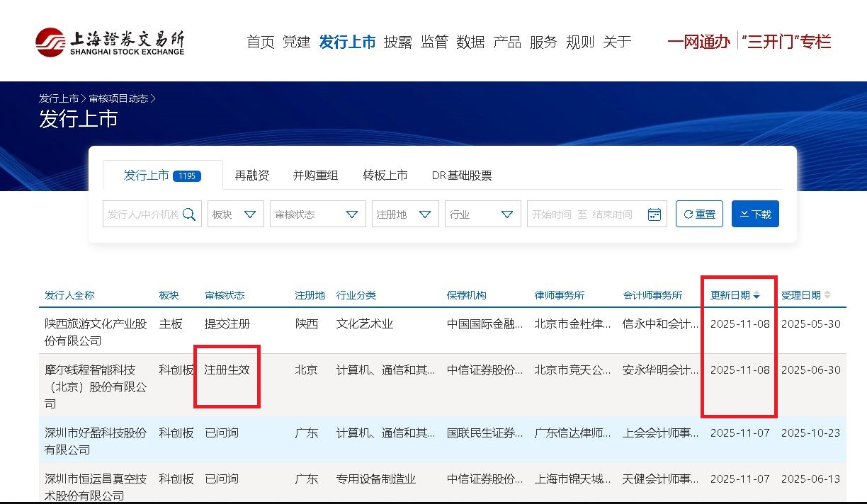The width and height of the screenshot is (867, 504).
Task: Click the 中国国际金融 sponsor cell
Action: point(485,323)
